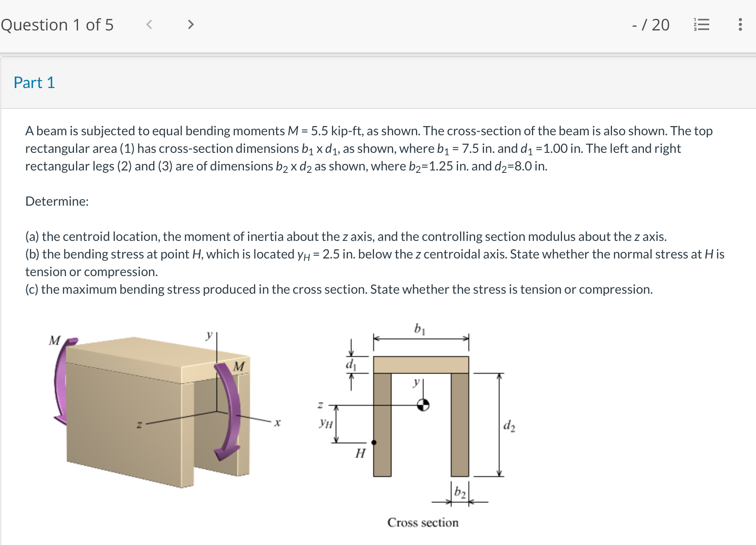The image size is (756, 545).
Task: Collapse the Part 1 panel header
Action: [x=34, y=83]
